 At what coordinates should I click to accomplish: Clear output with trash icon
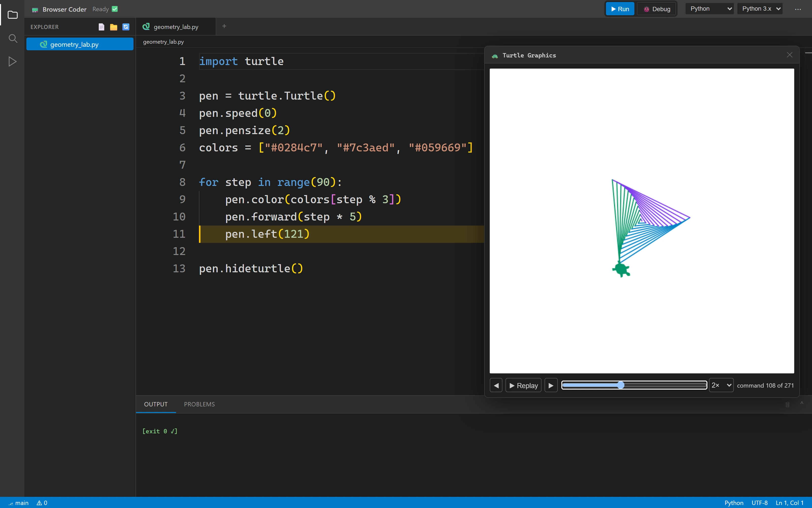787,405
